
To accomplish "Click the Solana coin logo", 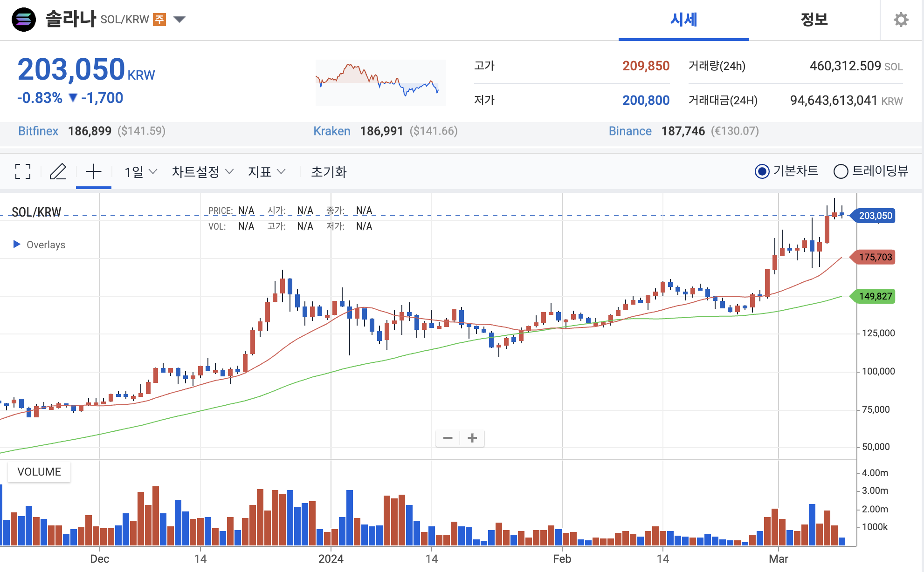I will 24,20.
